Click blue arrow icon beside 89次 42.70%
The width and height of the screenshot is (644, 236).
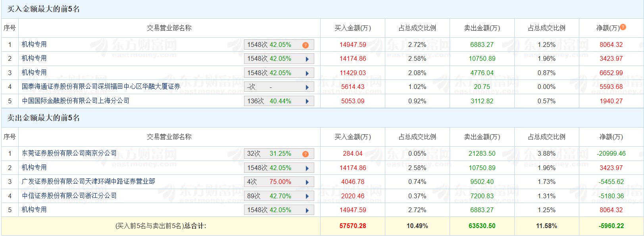point(307,196)
